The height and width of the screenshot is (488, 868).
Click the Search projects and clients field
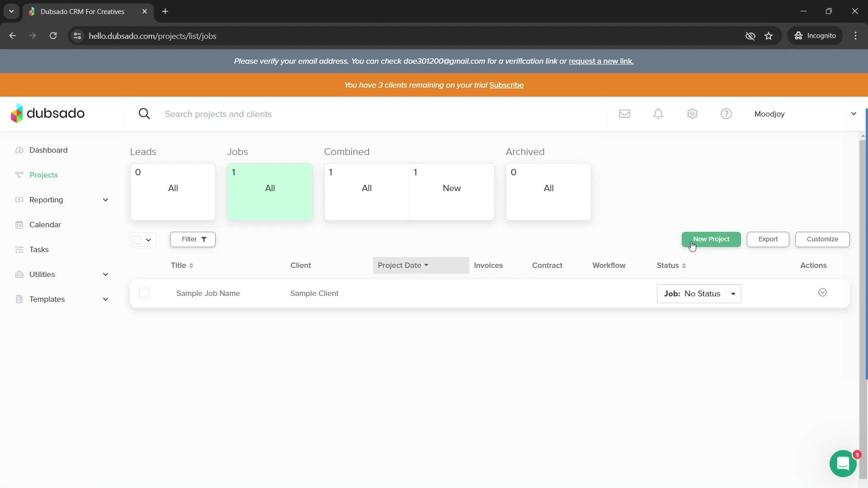[380, 114]
